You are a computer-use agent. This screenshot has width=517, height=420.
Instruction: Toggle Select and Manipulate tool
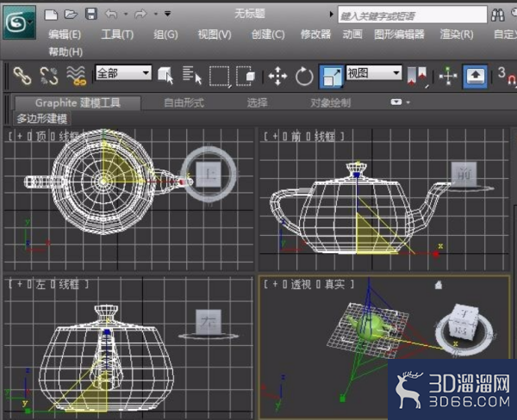coord(448,76)
